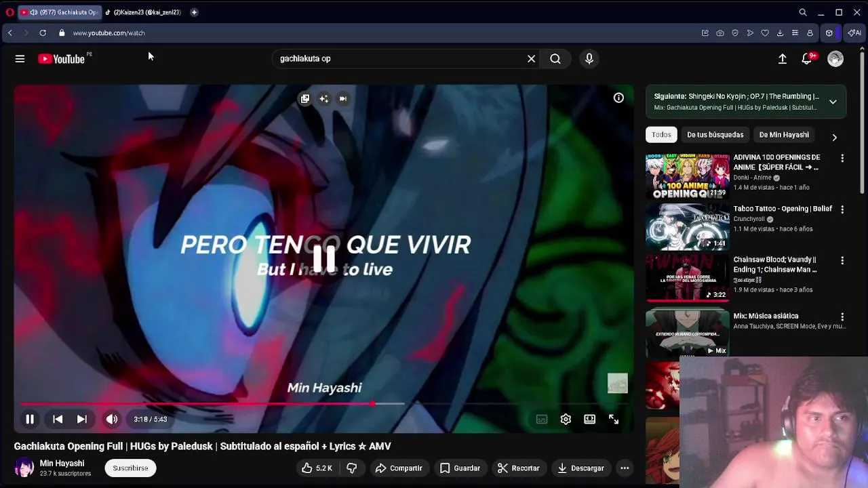
Task: Dislike the video
Action: [x=352, y=468]
